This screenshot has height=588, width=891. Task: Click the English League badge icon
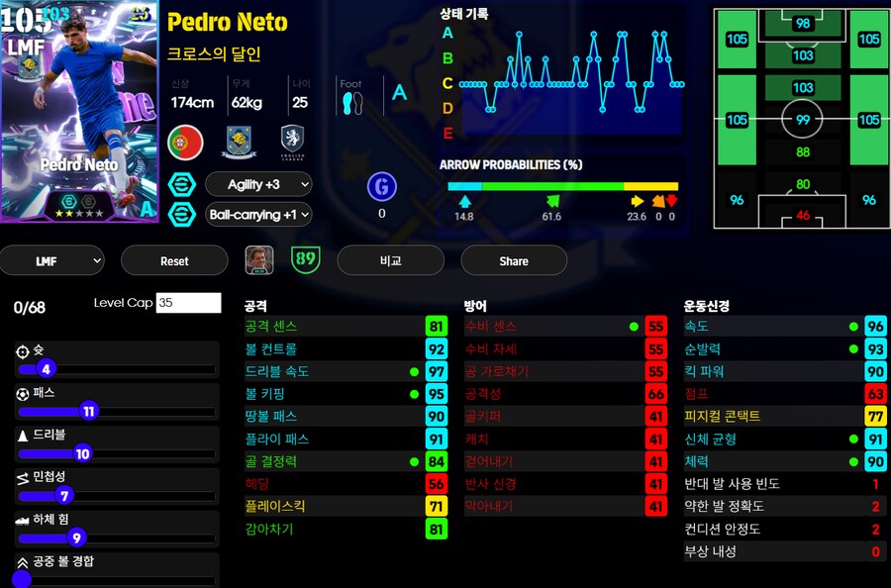292,139
